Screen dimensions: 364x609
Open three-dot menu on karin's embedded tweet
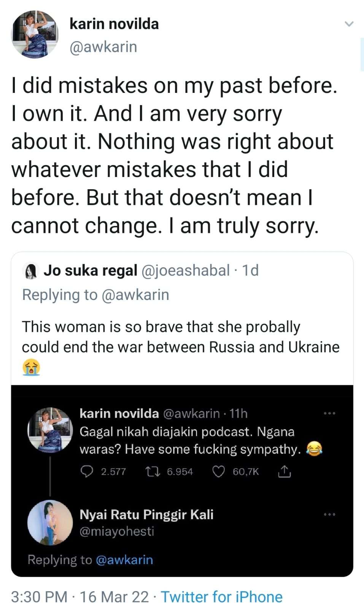(x=329, y=413)
